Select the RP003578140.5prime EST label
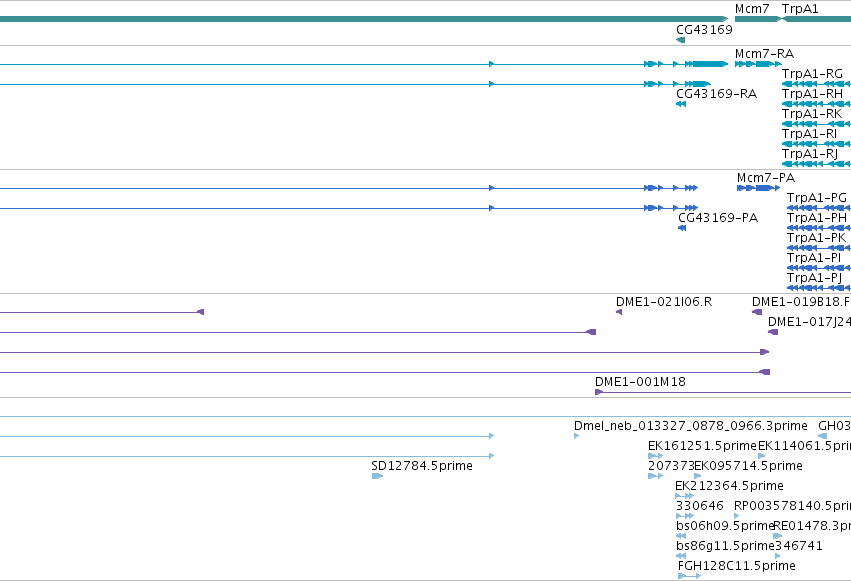851x581 pixels. [x=792, y=507]
